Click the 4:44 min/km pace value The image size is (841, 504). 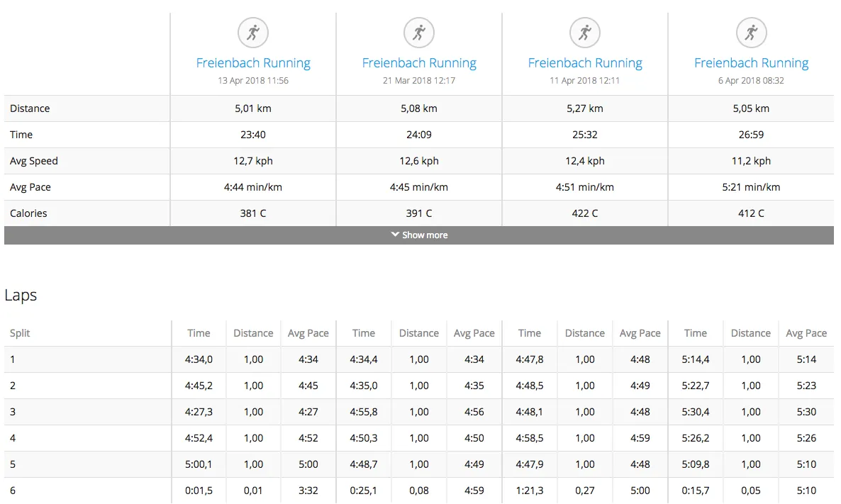coord(253,187)
